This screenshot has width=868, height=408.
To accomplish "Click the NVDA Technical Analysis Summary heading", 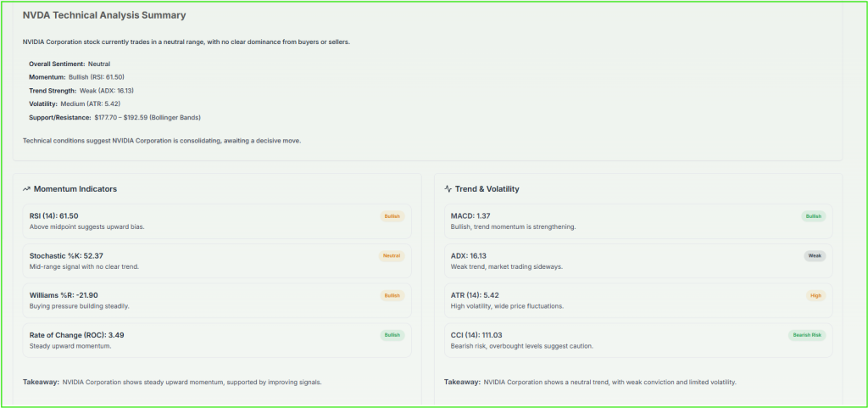I will tap(104, 15).
